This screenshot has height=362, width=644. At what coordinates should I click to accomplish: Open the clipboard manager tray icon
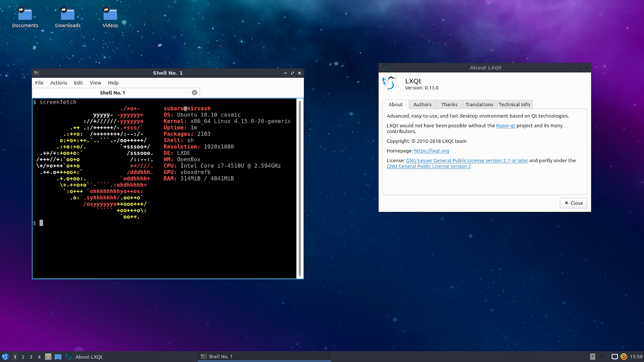coord(624,356)
